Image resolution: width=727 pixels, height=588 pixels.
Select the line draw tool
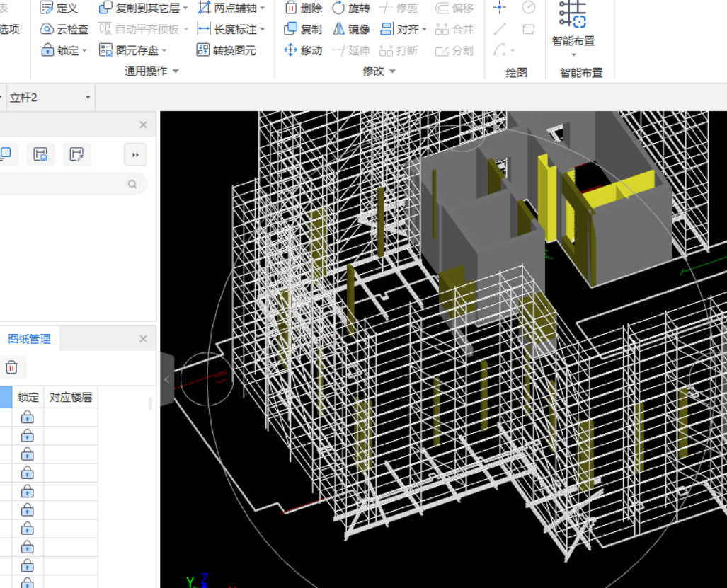[x=499, y=29]
